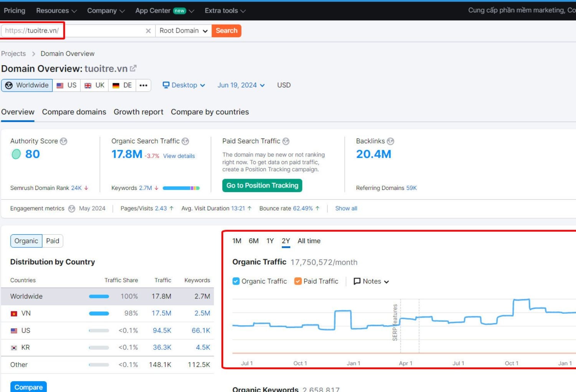The height and width of the screenshot is (392, 576).
Task: Click the Notes speech bubble icon
Action: click(357, 281)
